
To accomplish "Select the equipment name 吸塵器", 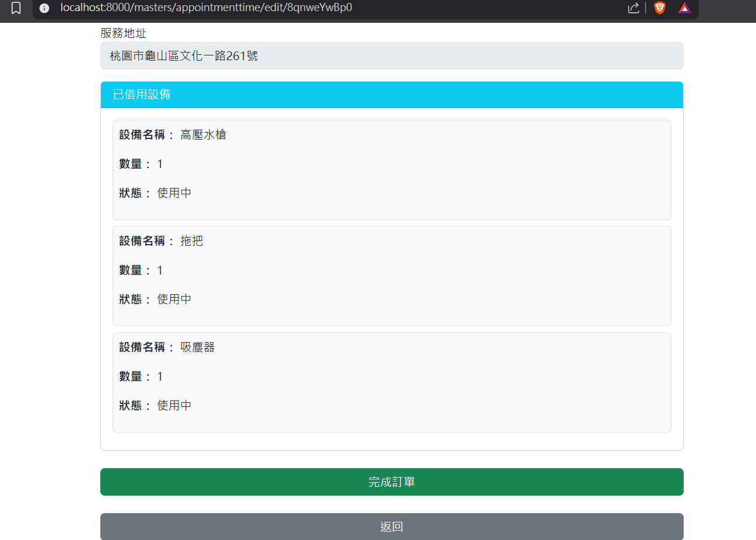I will tap(198, 347).
